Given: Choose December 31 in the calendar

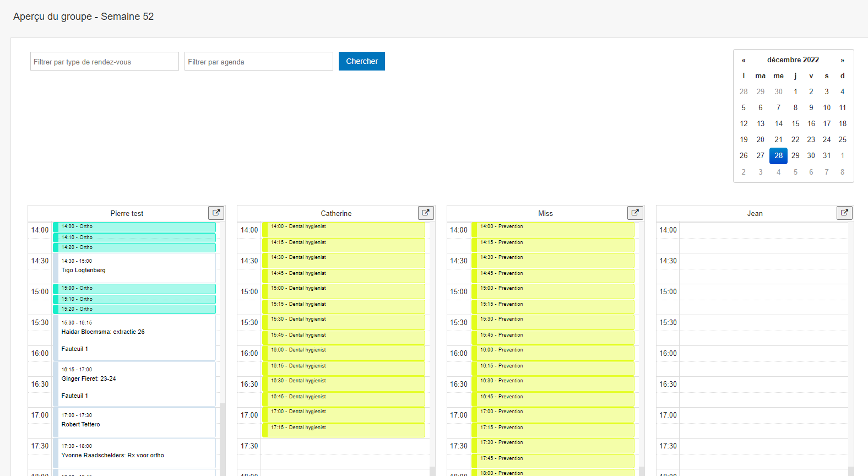Looking at the screenshot, I should [827, 156].
